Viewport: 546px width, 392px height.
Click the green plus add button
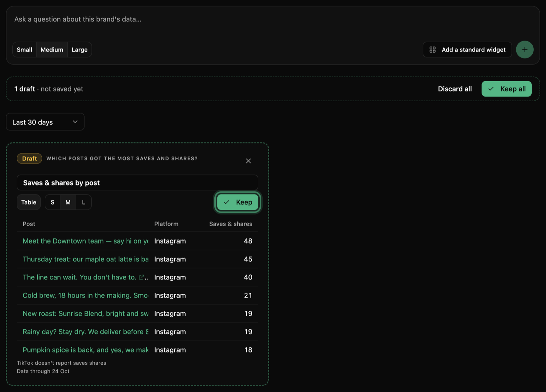(x=525, y=49)
